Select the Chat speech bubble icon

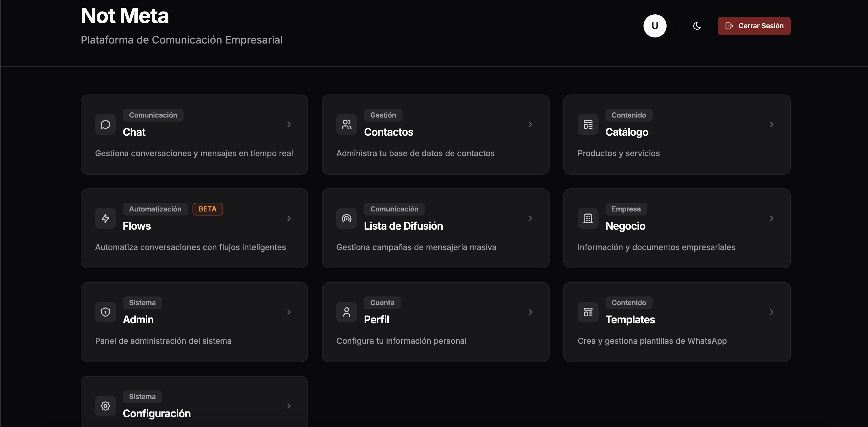pos(105,124)
